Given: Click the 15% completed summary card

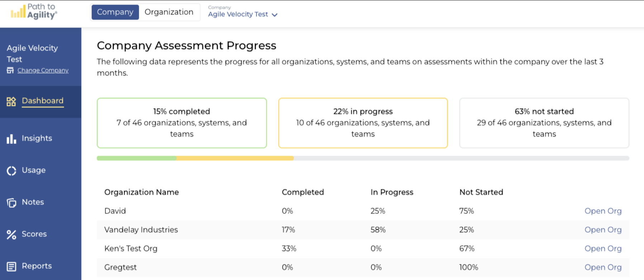Looking at the screenshot, I should (182, 123).
